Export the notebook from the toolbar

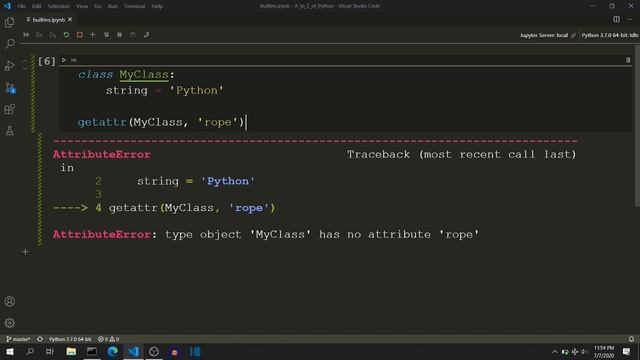click(x=147, y=35)
